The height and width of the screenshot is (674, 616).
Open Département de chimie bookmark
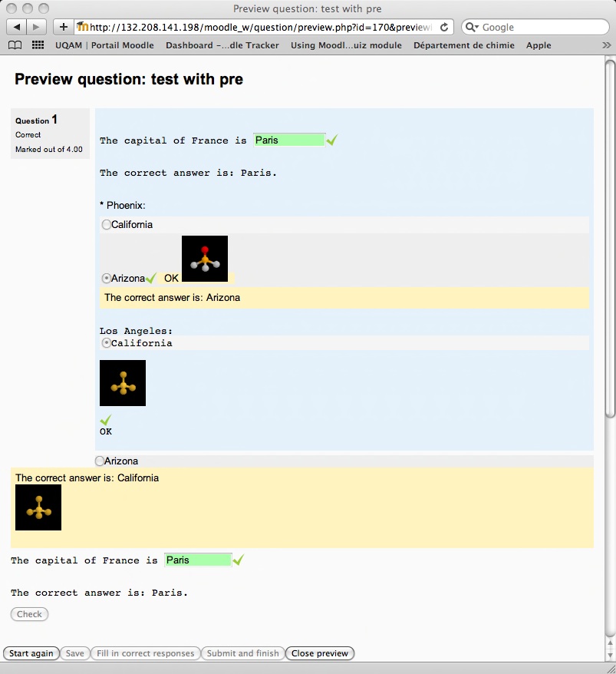[x=463, y=45]
